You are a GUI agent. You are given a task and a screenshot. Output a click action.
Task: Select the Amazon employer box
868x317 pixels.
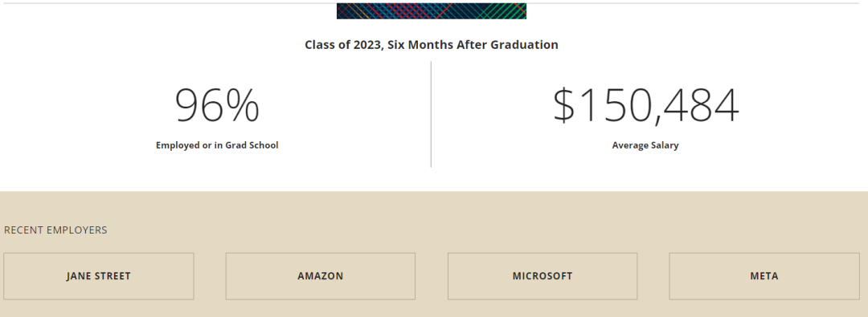click(321, 276)
